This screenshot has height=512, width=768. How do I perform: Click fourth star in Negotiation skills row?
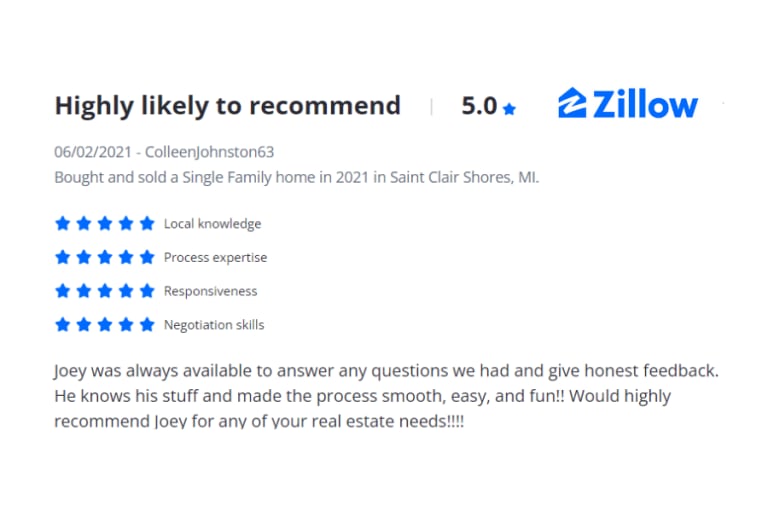pos(126,325)
